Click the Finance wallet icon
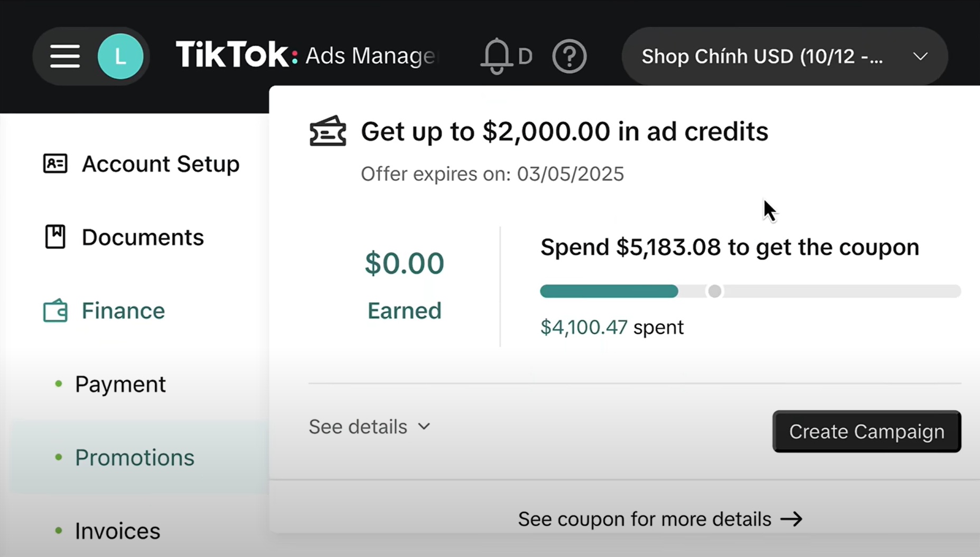 pos(55,310)
